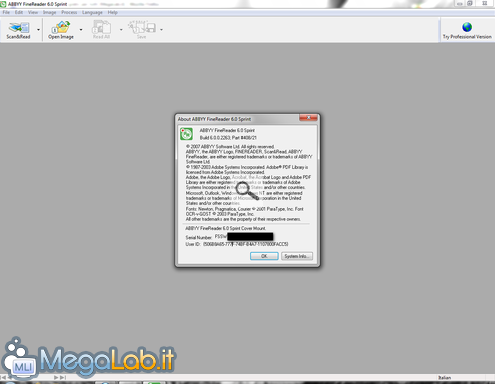
Task: Click the Scan&Read toolbar icon
Action: pos(19,27)
